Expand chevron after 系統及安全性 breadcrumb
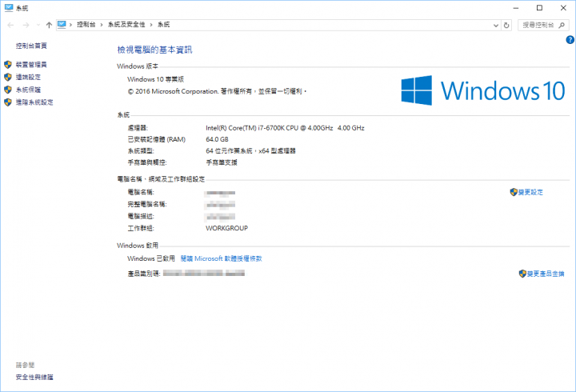 (x=151, y=25)
